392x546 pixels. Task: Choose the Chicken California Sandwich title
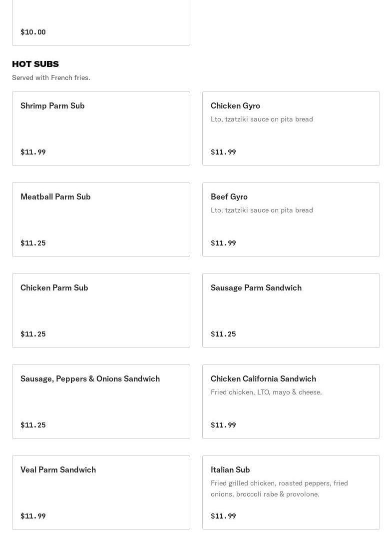(x=263, y=378)
